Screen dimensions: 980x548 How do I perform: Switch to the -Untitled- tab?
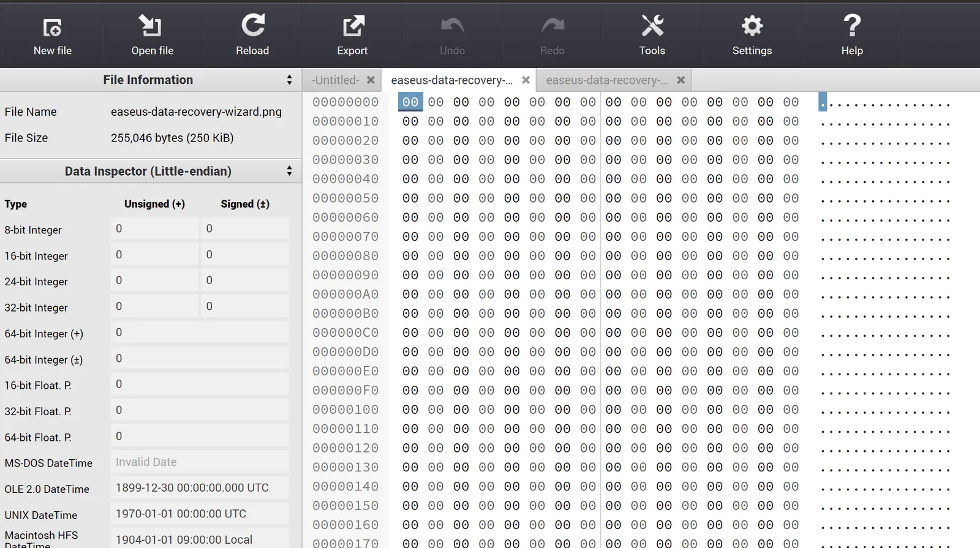(335, 80)
